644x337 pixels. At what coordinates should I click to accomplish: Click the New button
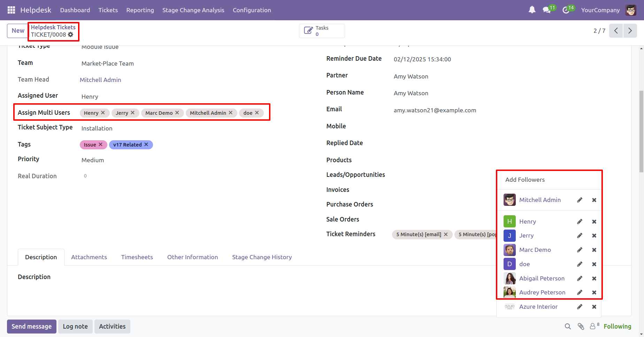click(18, 31)
